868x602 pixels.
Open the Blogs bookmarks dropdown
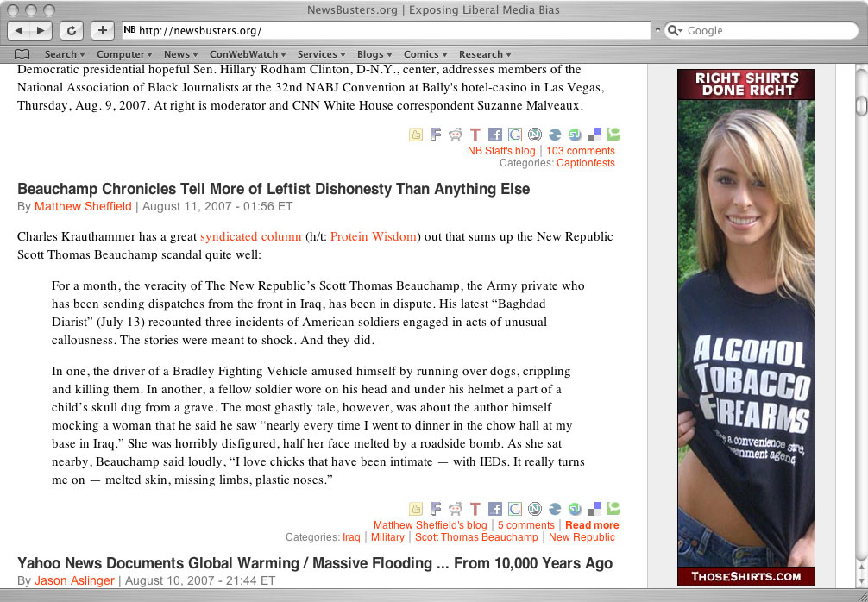(x=374, y=54)
